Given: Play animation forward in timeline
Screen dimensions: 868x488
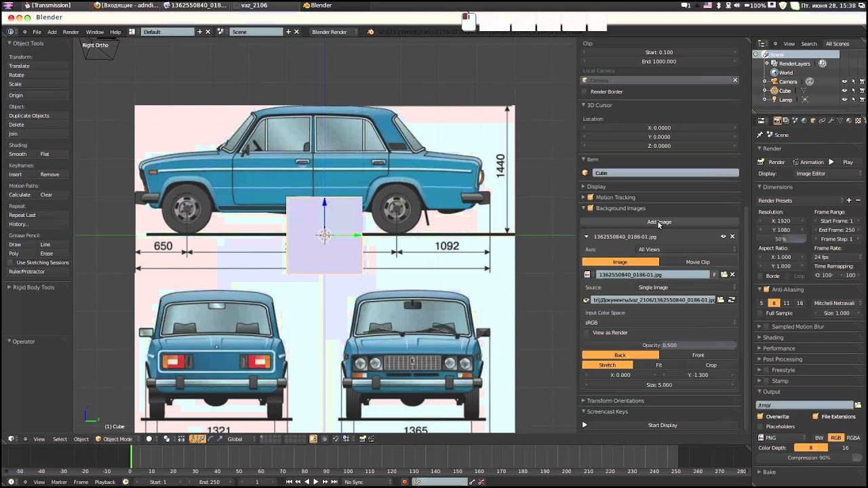Looking at the screenshot, I should [315, 482].
